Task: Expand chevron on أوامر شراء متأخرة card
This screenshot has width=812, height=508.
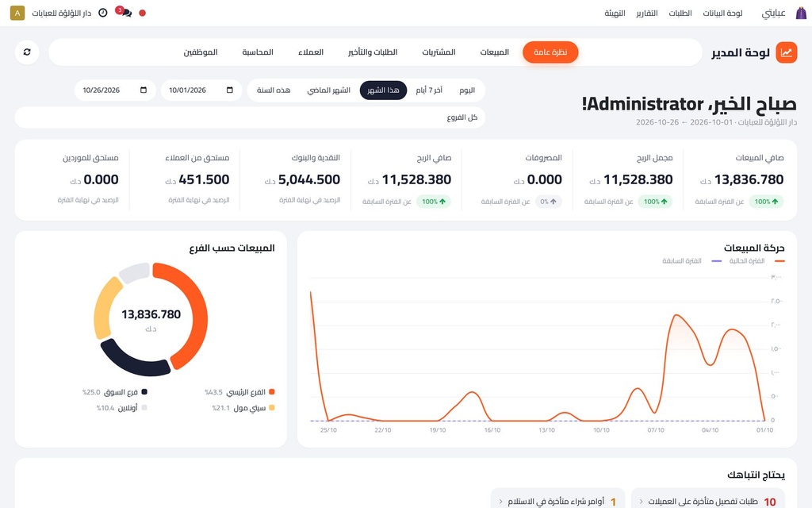Action: click(x=501, y=502)
